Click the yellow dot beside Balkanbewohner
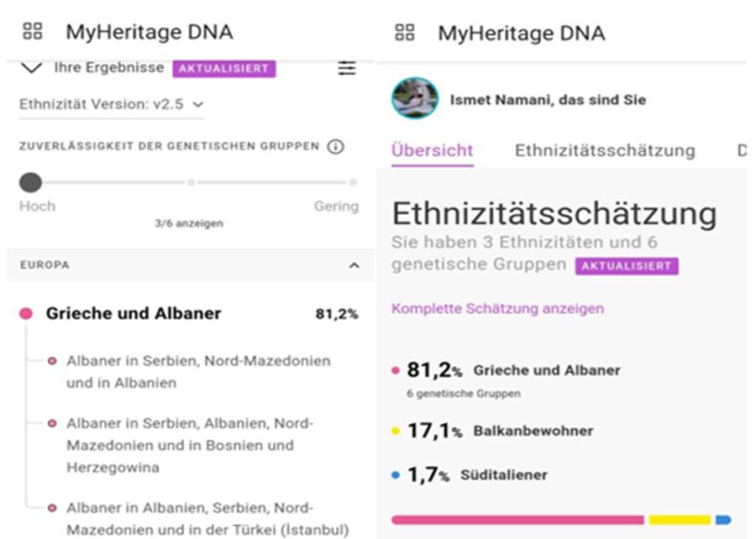 tap(396, 431)
